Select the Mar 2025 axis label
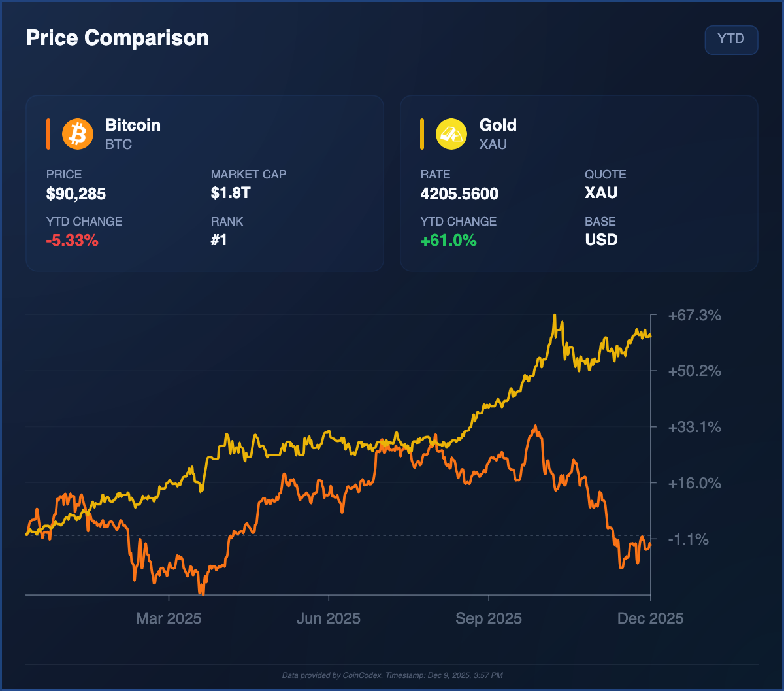This screenshot has height=691, width=784. coord(169,618)
